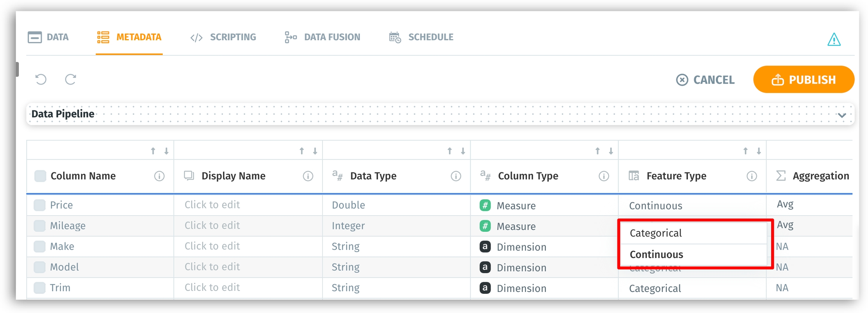Open info icon beside Column Name header
Screen dimensions: 868x313
click(x=159, y=176)
